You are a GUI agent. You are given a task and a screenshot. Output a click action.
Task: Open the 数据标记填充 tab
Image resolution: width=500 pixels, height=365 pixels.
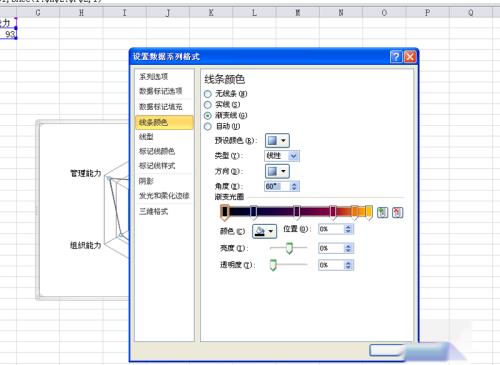(x=161, y=107)
